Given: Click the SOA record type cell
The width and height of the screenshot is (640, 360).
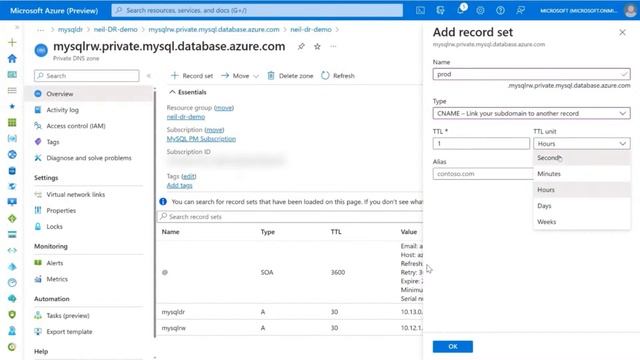Looking at the screenshot, I should click(267, 273).
